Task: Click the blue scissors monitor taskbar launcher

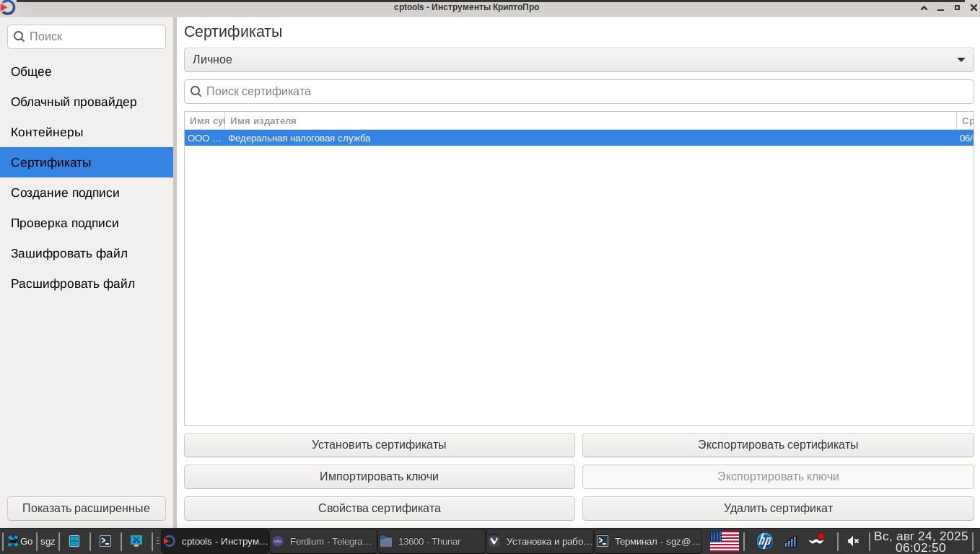Action: point(136,541)
